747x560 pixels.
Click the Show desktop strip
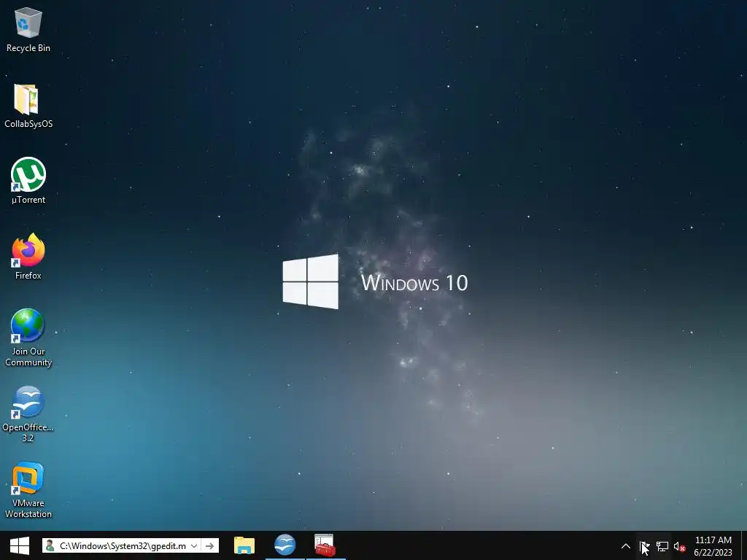[743, 546]
